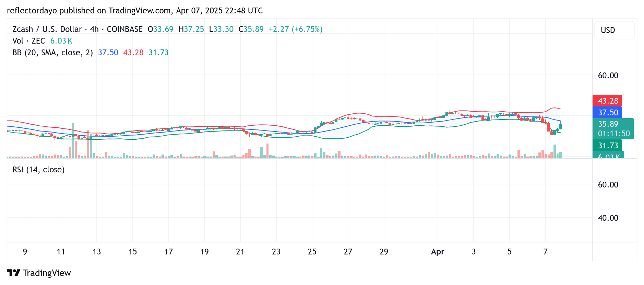Click the BB upper value 43.28 in legend
Viewport: 644px width, 285px height.
[x=133, y=53]
